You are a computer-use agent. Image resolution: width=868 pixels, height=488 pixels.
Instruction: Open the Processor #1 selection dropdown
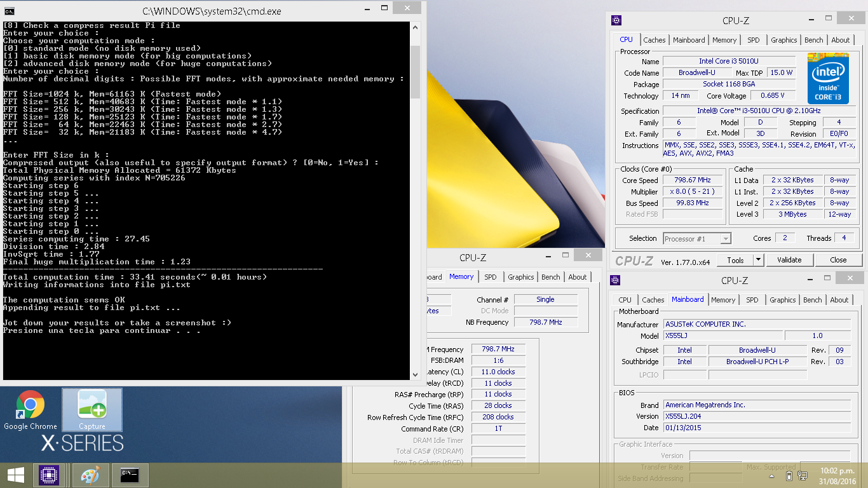(x=696, y=239)
